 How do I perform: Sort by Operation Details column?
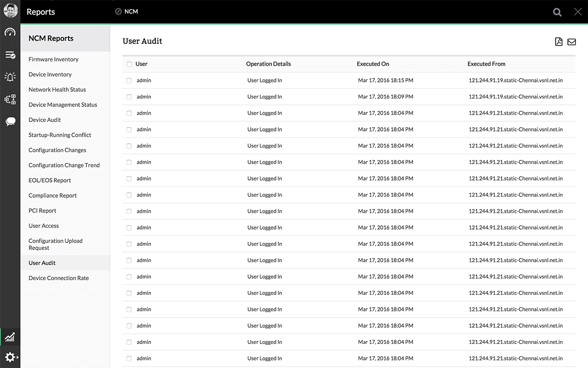tap(269, 64)
